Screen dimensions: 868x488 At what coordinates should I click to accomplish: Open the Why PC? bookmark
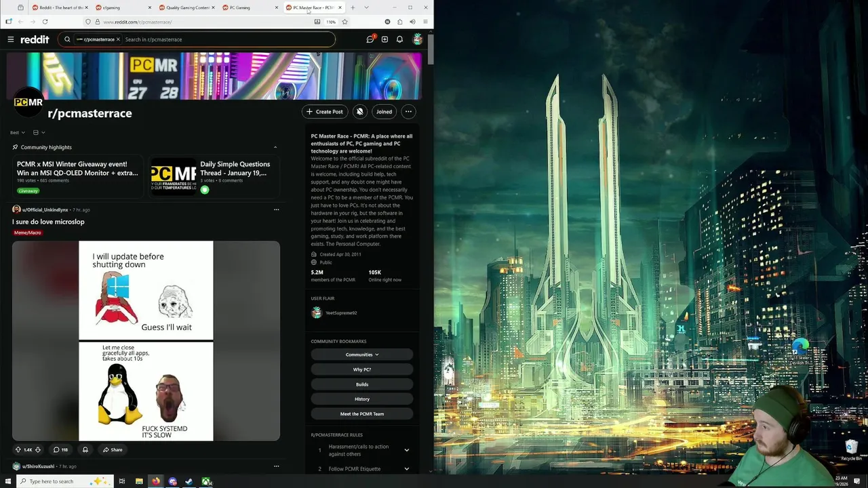pyautogui.click(x=362, y=369)
